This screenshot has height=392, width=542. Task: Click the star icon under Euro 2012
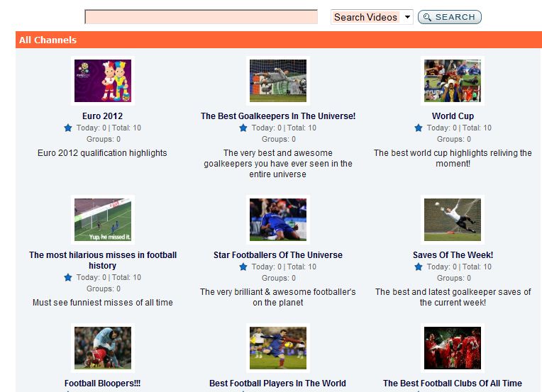pyautogui.click(x=68, y=128)
